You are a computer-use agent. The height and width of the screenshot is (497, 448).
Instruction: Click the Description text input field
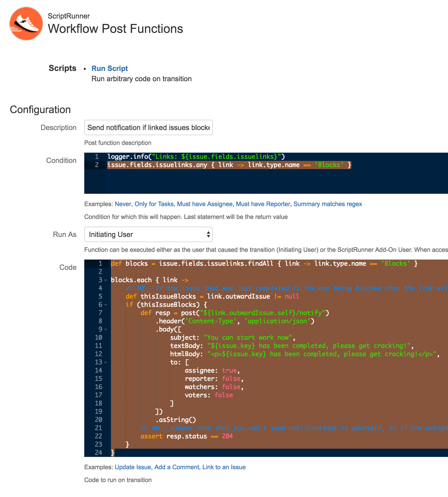tap(148, 127)
